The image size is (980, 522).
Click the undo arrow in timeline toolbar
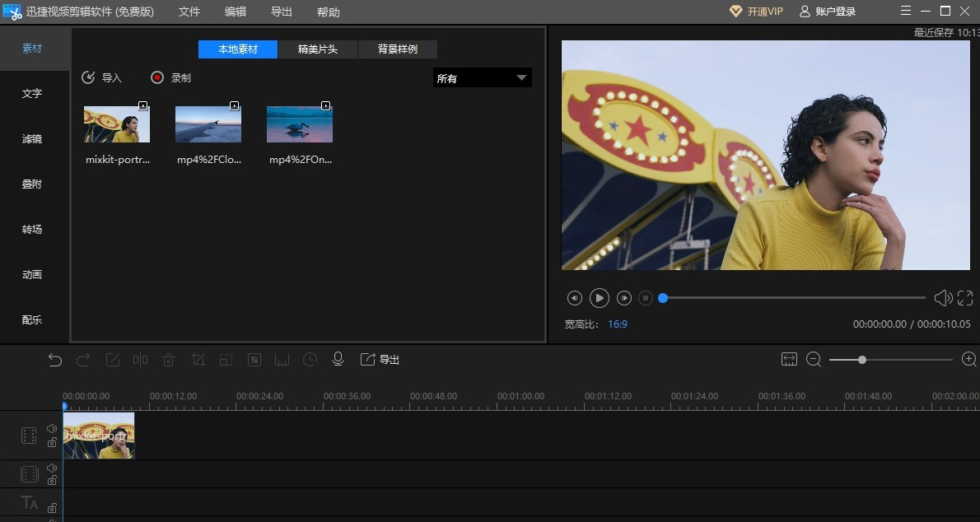[x=55, y=360]
